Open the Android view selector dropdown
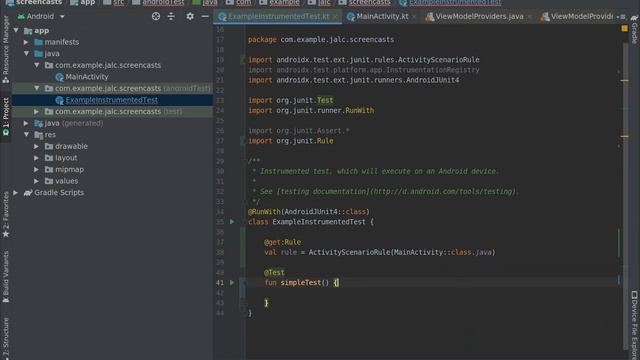 coord(41,16)
